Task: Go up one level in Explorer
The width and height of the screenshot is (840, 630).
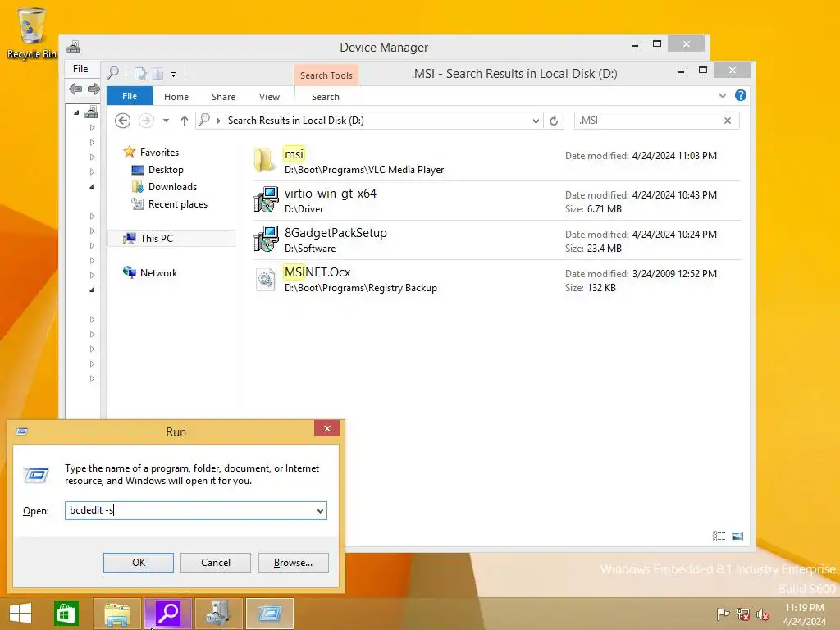Action: (185, 121)
